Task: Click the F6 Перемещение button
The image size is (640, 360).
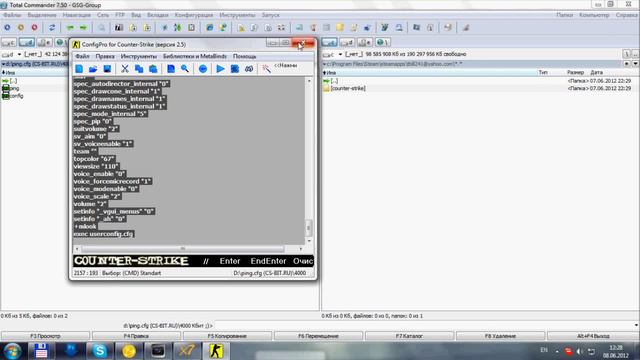Action: click(x=318, y=336)
